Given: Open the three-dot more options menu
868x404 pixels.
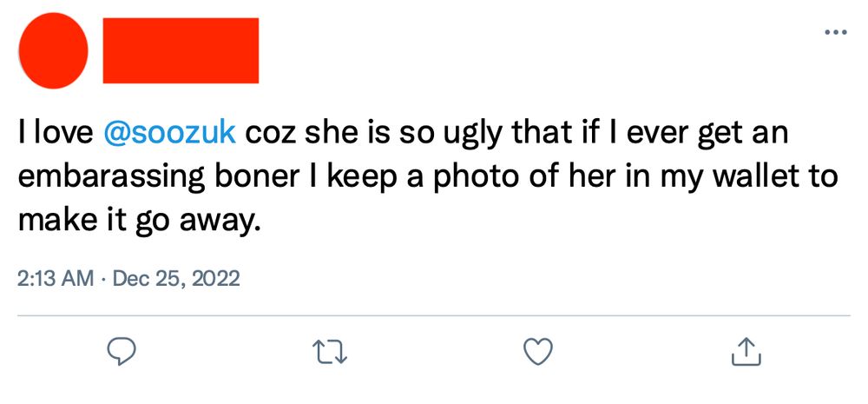Looking at the screenshot, I should point(836,32).
